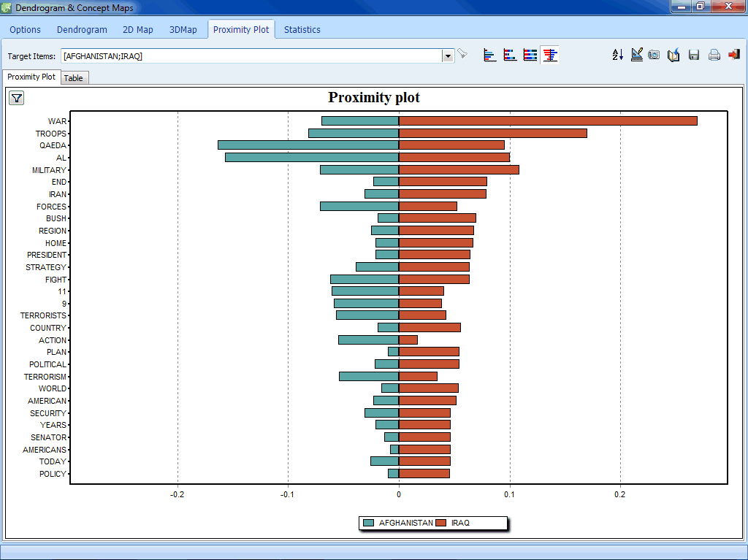Open the filter funnel button
The image size is (748, 560).
(x=16, y=98)
